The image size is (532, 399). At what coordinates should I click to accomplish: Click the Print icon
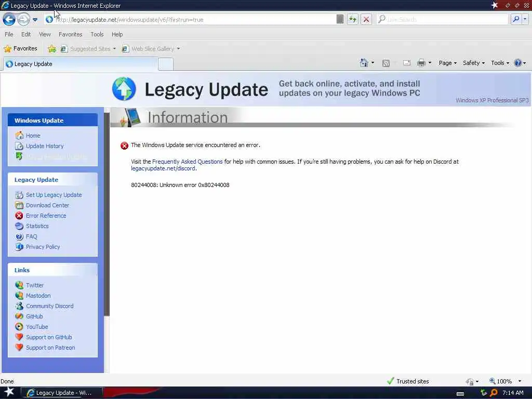[421, 63]
